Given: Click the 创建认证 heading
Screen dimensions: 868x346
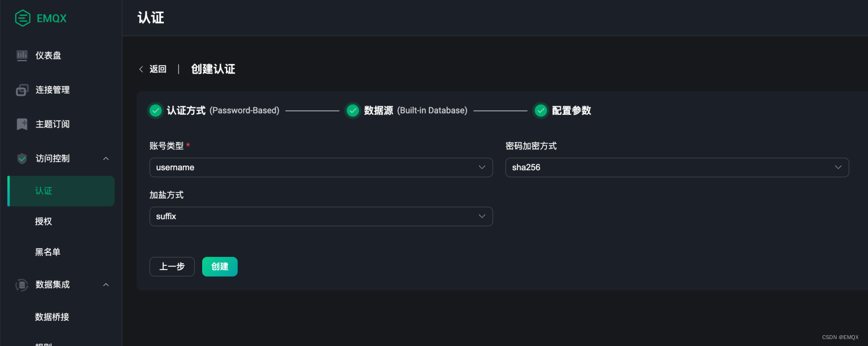Looking at the screenshot, I should (213, 69).
